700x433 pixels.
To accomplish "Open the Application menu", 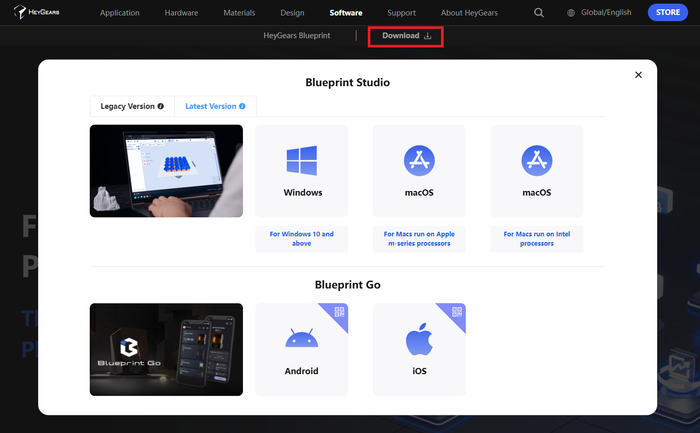I will pos(120,13).
